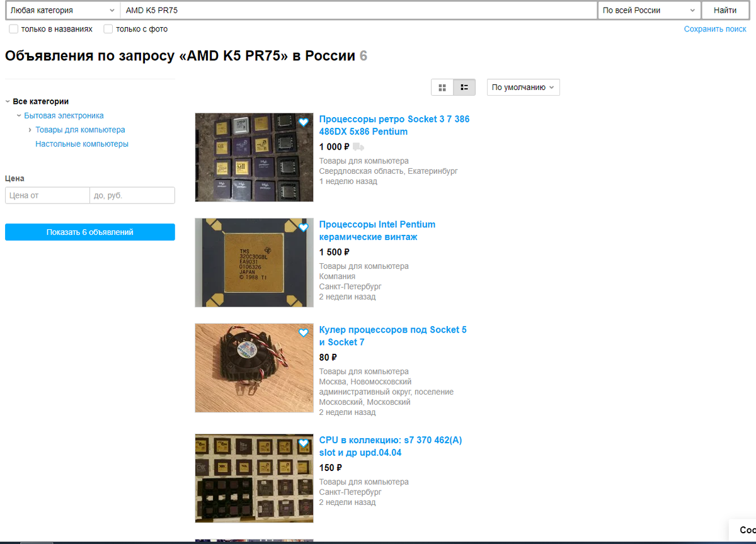This screenshot has width=756, height=544.
Task: Open the CPU collection photo thumbnail
Action: click(254, 479)
